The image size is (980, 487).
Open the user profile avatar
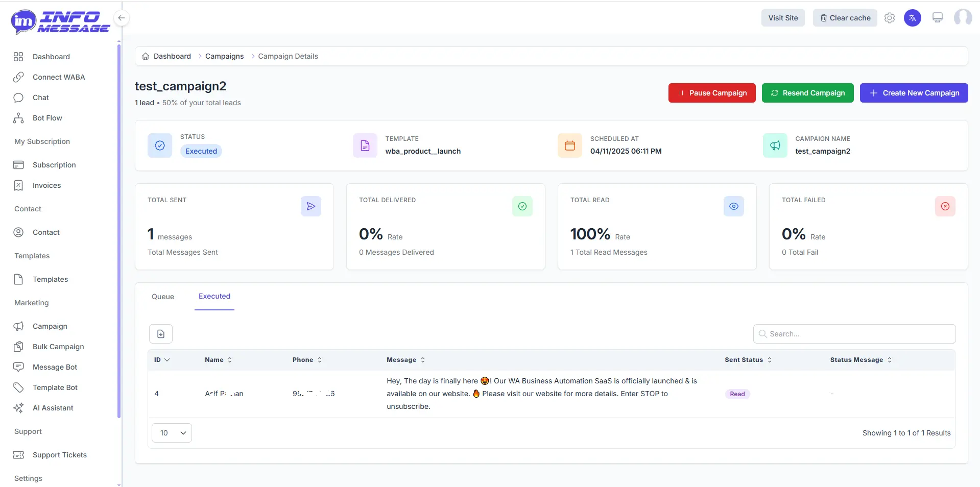[x=963, y=18]
